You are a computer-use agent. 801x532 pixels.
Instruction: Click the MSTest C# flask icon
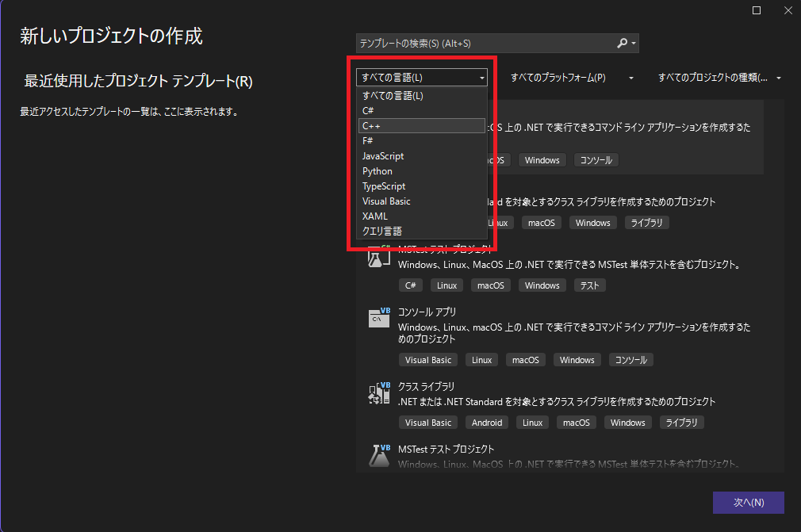point(379,257)
